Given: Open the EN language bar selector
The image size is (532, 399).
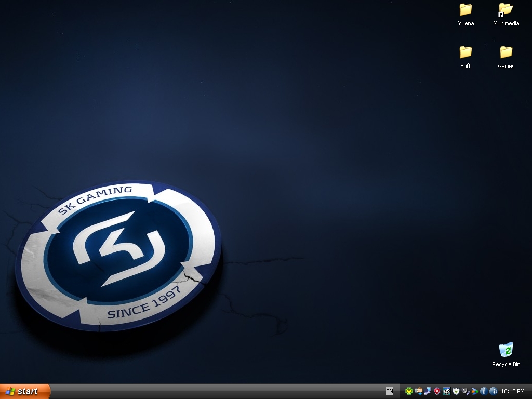Looking at the screenshot, I should pos(390,391).
